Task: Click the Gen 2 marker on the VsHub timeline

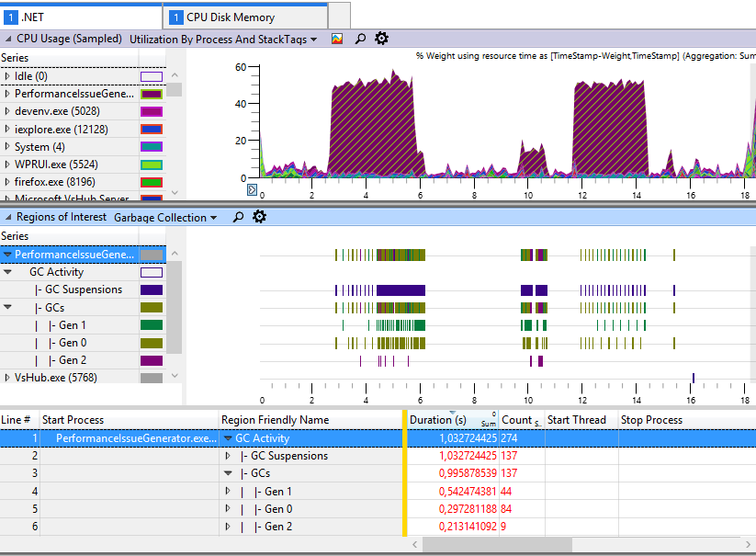Action: click(x=694, y=378)
